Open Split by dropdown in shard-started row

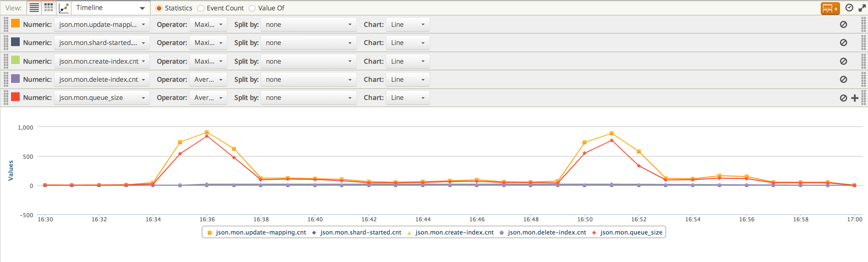[x=308, y=43]
